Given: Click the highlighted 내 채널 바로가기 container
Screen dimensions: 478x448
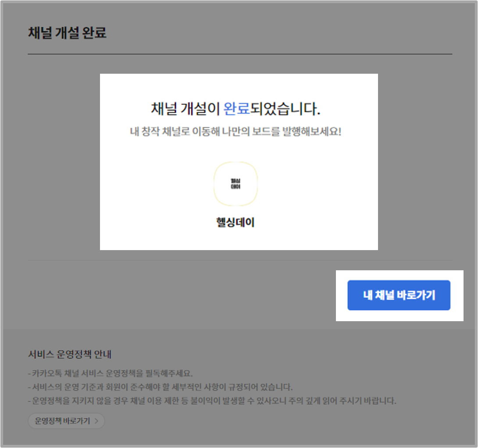Looking at the screenshot, I should 400,295.
